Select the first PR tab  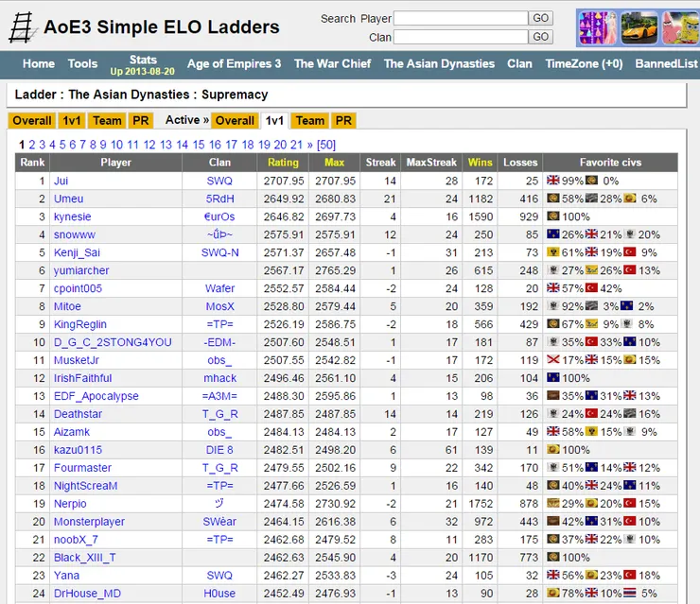[x=141, y=120]
